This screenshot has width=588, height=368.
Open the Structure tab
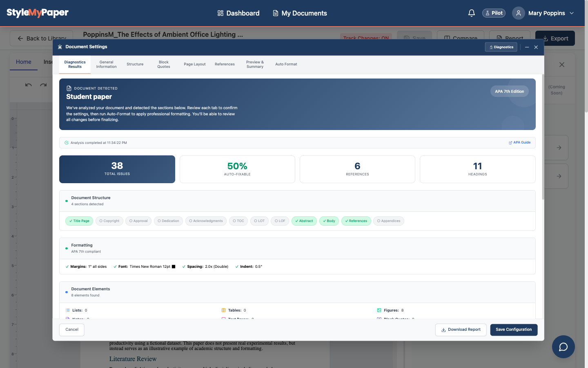click(x=135, y=64)
